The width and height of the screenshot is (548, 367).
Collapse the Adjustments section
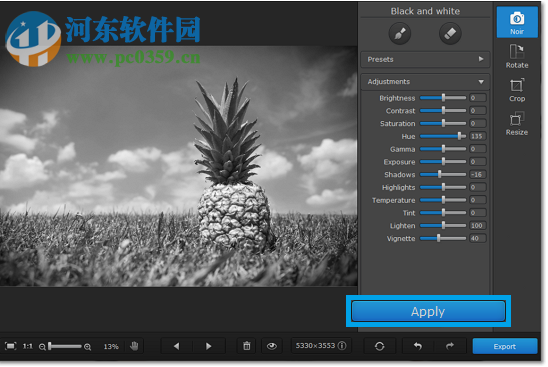(x=425, y=81)
